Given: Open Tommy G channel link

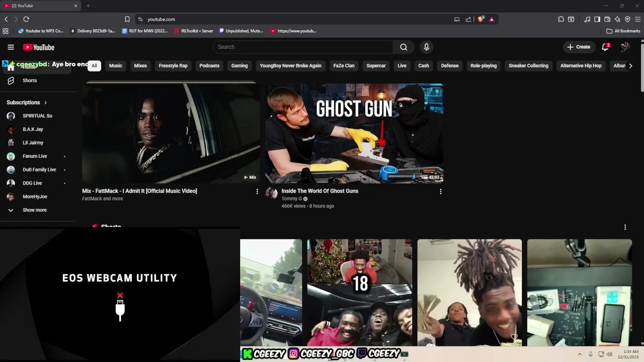Looking at the screenshot, I should pos(291,199).
